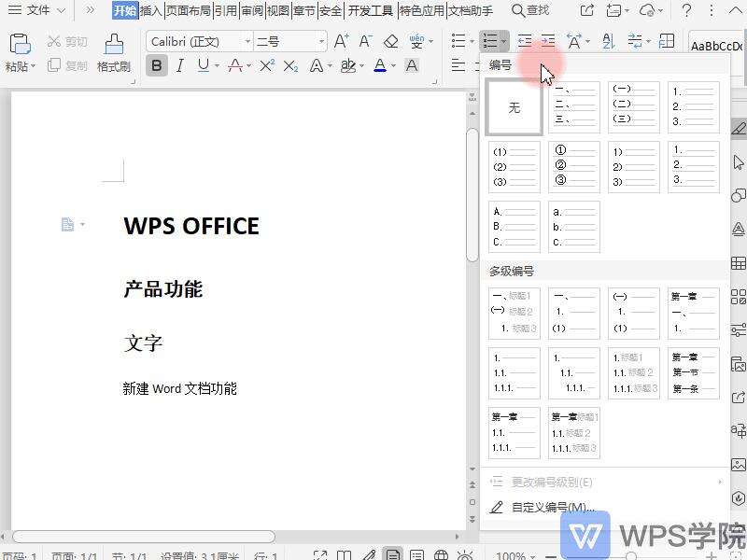This screenshot has width=747, height=560.
Task: Select the 无 numbering option
Action: pos(514,107)
